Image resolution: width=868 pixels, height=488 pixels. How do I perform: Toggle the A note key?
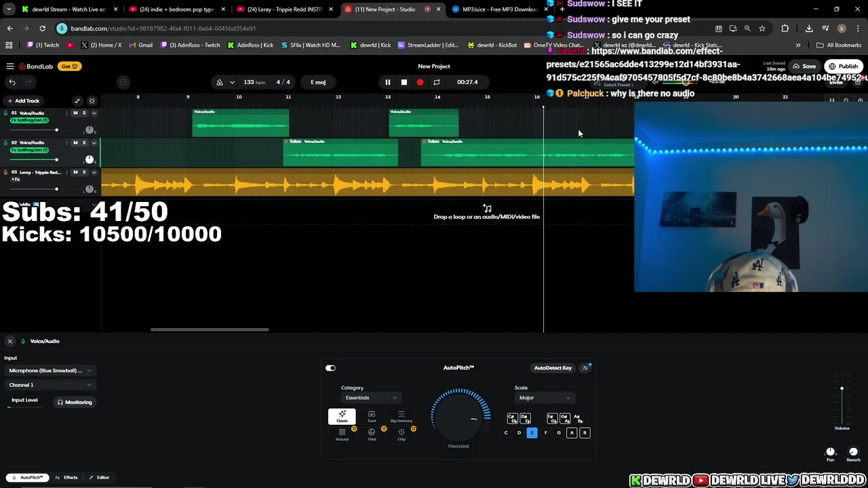[572, 433]
